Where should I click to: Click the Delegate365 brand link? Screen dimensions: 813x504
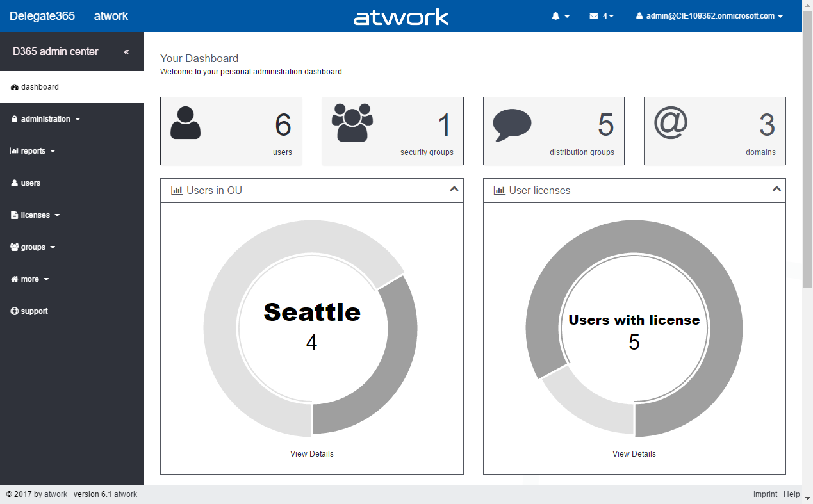pyautogui.click(x=42, y=16)
